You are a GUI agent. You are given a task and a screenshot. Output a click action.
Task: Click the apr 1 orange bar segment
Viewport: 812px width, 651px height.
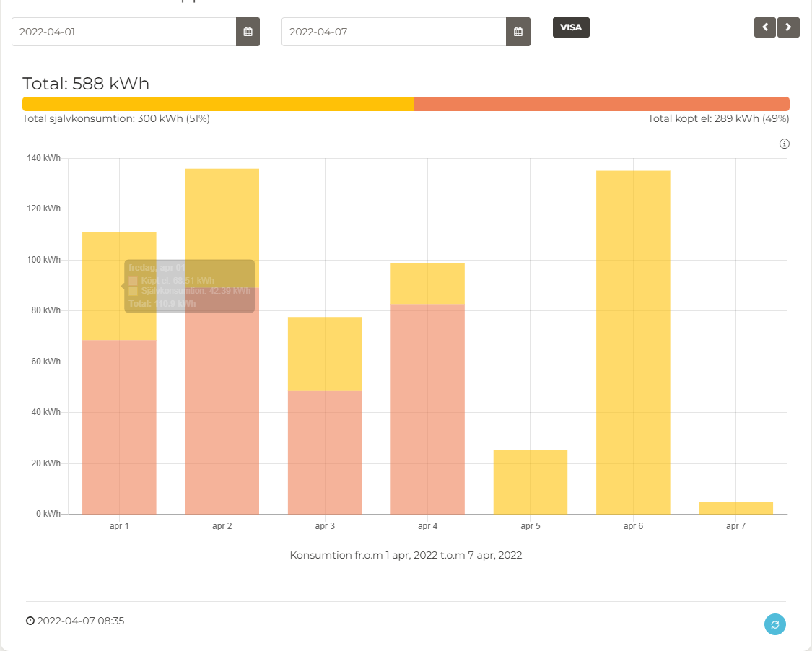click(x=119, y=427)
